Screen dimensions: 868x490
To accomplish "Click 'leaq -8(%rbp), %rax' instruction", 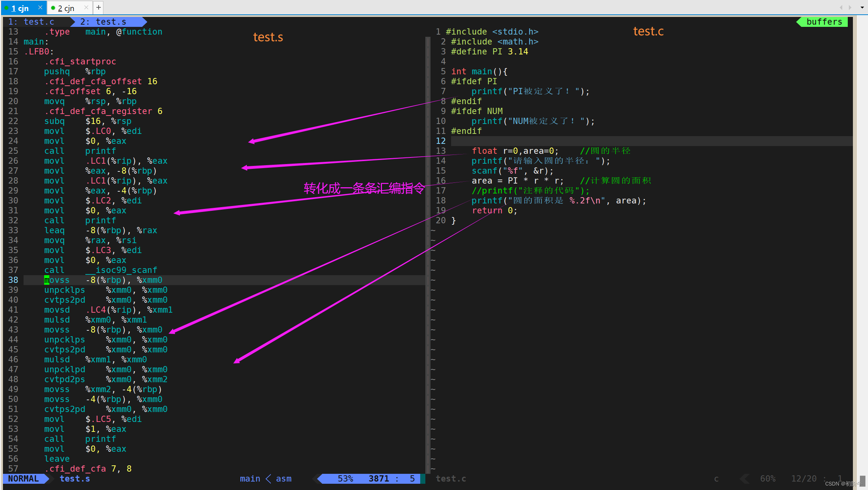I will coord(101,230).
